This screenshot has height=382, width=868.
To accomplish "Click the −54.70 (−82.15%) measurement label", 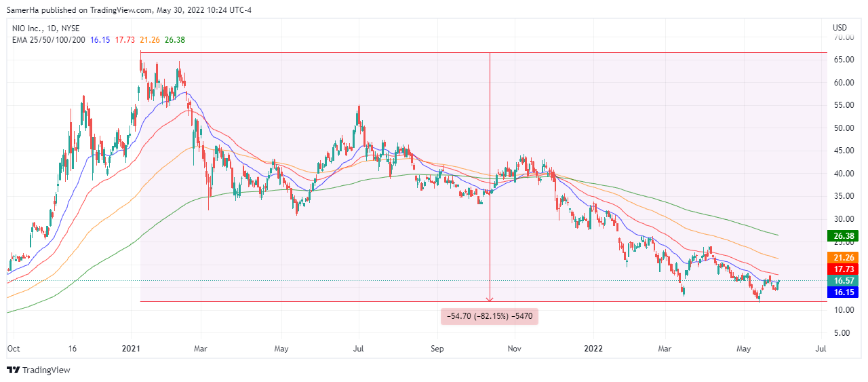I will coord(490,316).
